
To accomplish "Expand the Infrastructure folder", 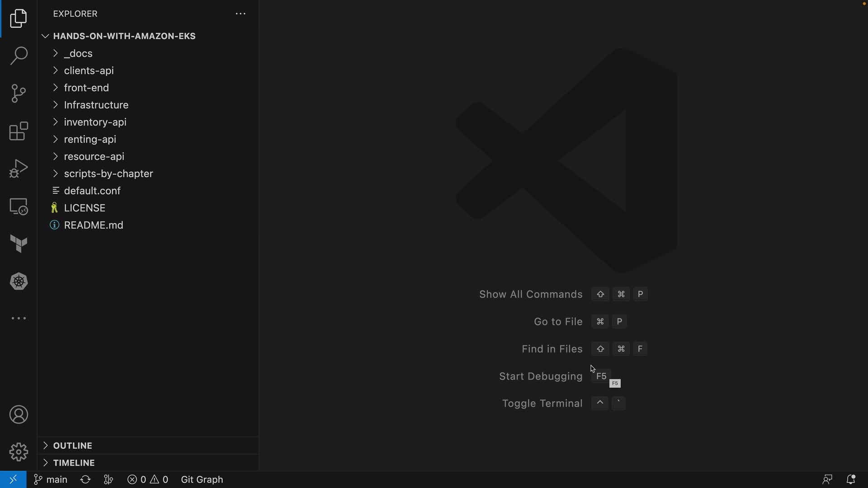I will pos(96,105).
